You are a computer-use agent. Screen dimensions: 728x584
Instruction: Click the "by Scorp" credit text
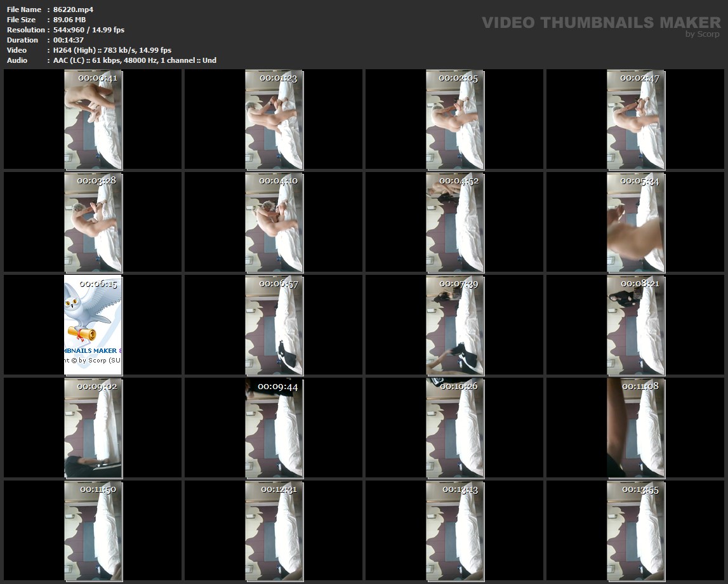pos(702,34)
